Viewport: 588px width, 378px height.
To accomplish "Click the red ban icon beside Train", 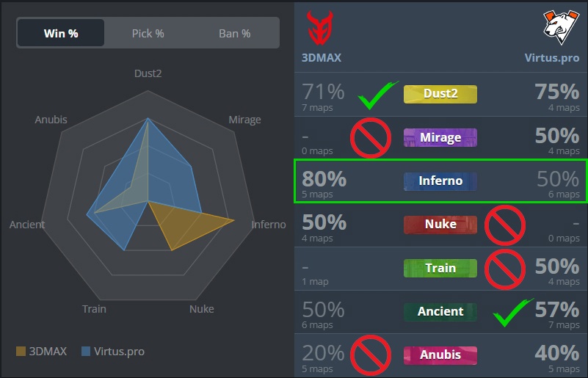I will pos(505,269).
